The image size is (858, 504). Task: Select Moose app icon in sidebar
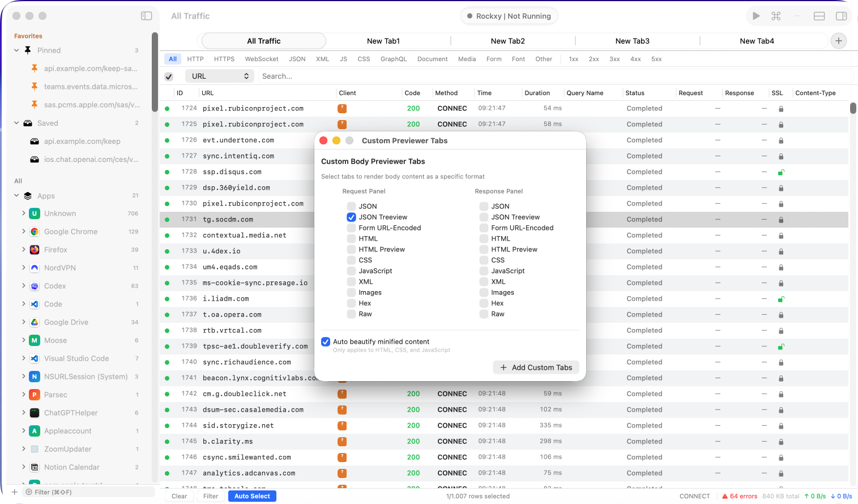(x=35, y=340)
